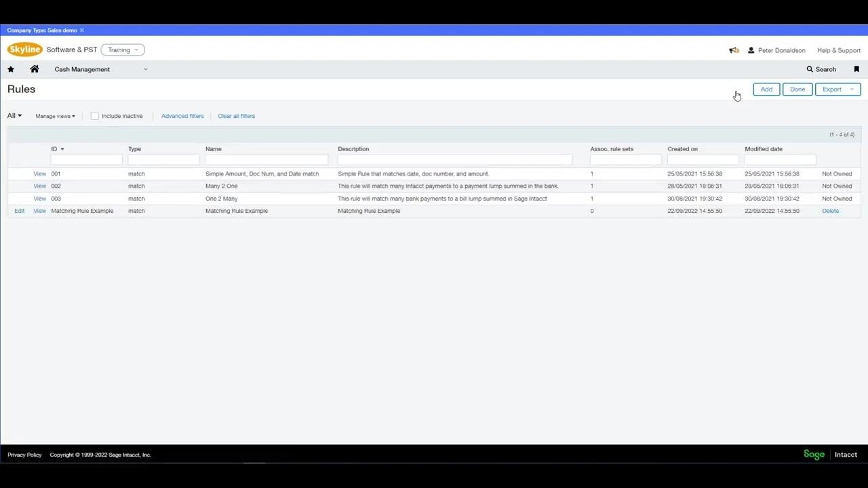
Task: Open Advanced filters link
Action: click(182, 116)
